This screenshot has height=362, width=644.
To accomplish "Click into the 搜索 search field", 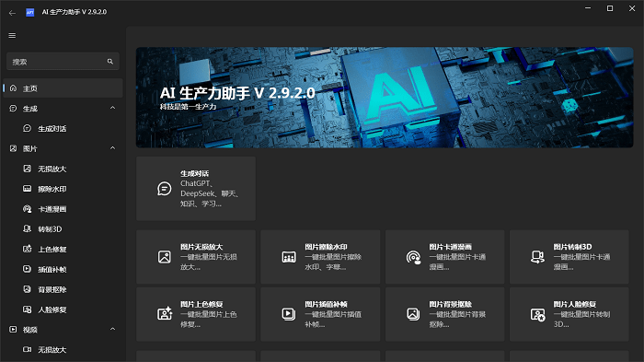I will 63,62.
